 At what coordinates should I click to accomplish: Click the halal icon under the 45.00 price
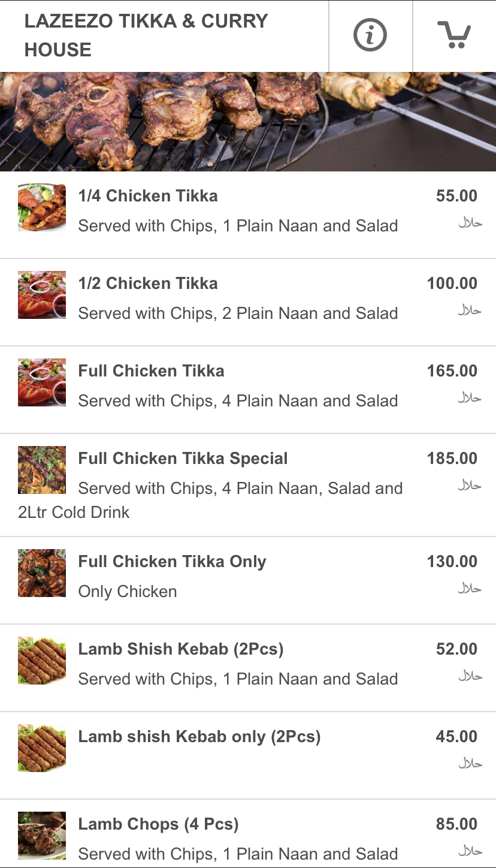470,764
